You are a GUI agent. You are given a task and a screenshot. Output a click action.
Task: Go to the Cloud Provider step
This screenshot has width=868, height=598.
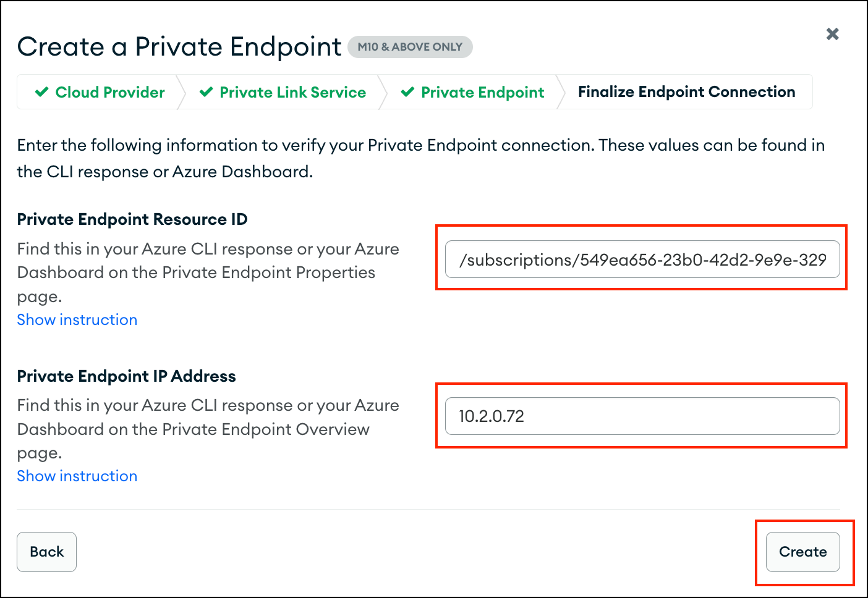(109, 92)
